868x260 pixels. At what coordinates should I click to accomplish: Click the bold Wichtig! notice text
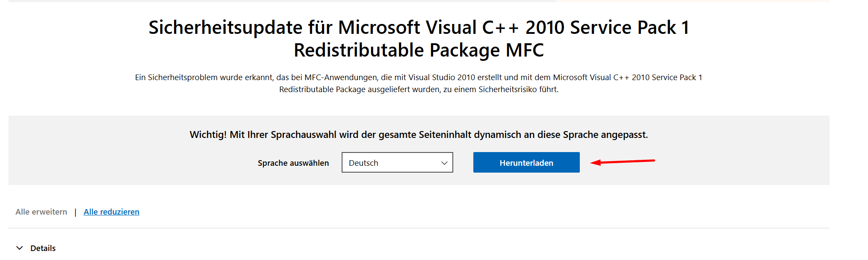[x=419, y=135]
